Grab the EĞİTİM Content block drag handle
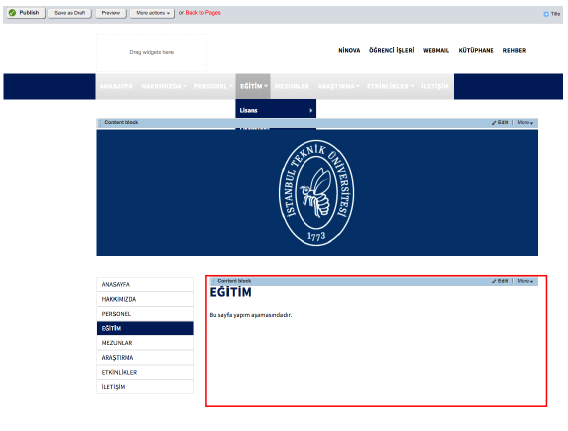The width and height of the screenshot is (568, 431). 213,281
